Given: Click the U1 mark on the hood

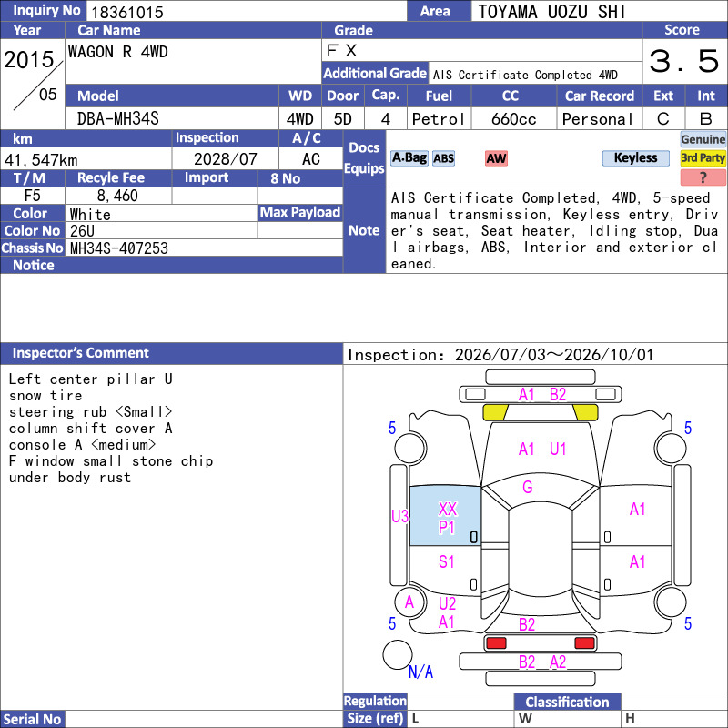Looking at the screenshot, I should (558, 449).
